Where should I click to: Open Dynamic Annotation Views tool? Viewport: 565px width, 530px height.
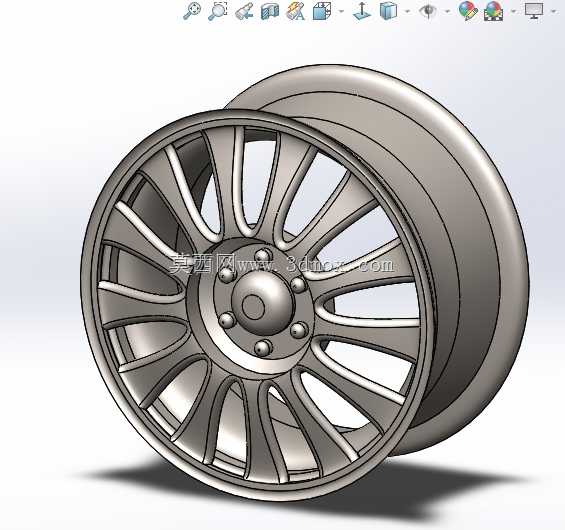pos(295,11)
